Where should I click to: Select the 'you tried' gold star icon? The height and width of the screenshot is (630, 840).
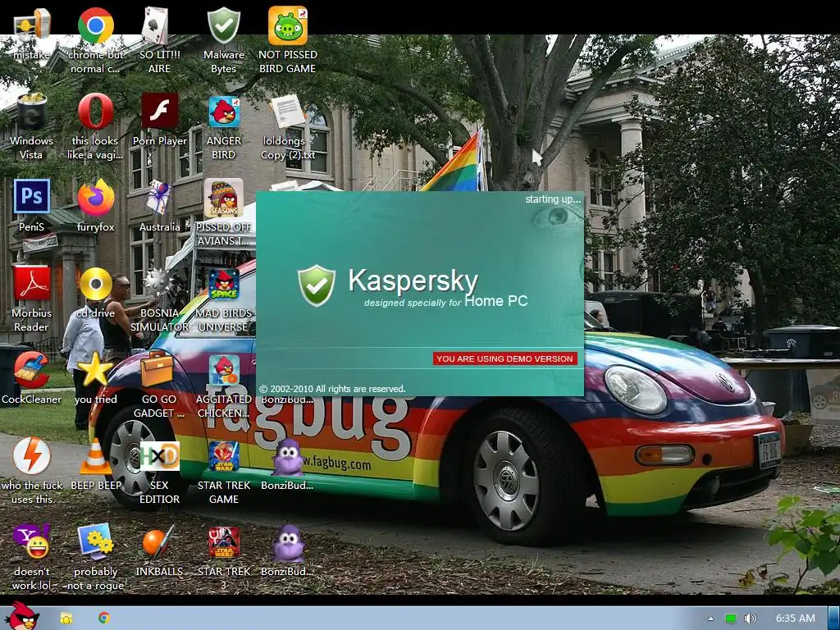point(95,370)
